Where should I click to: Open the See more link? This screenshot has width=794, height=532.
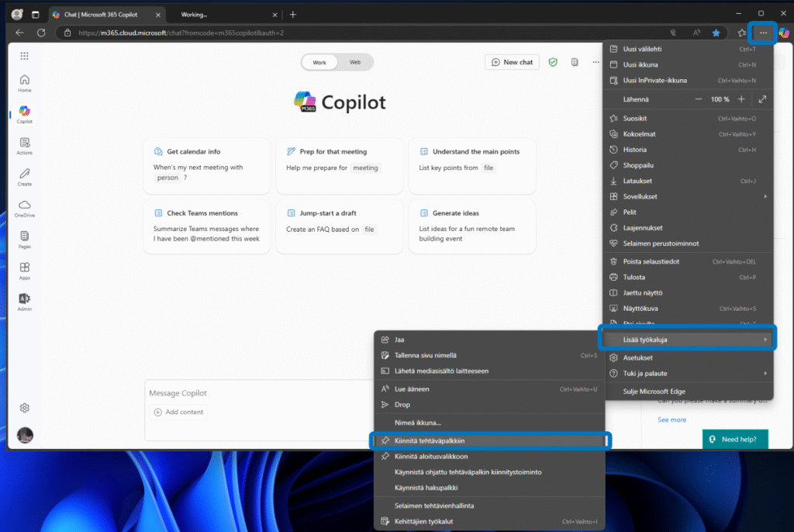671,420
